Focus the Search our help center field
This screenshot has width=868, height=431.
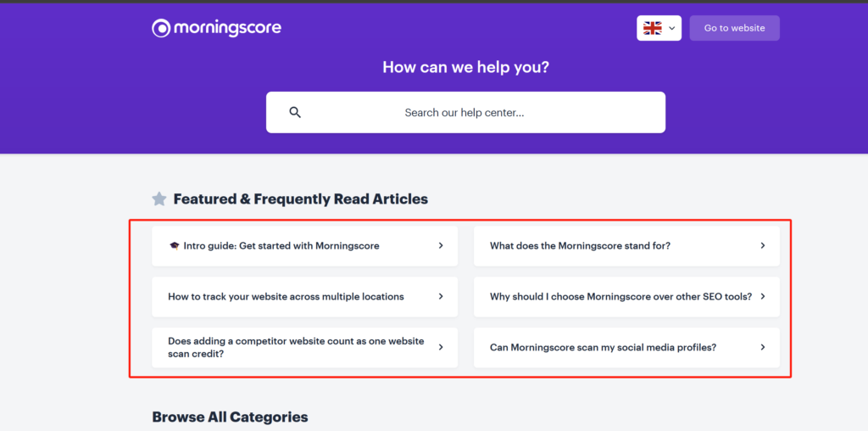pos(465,113)
